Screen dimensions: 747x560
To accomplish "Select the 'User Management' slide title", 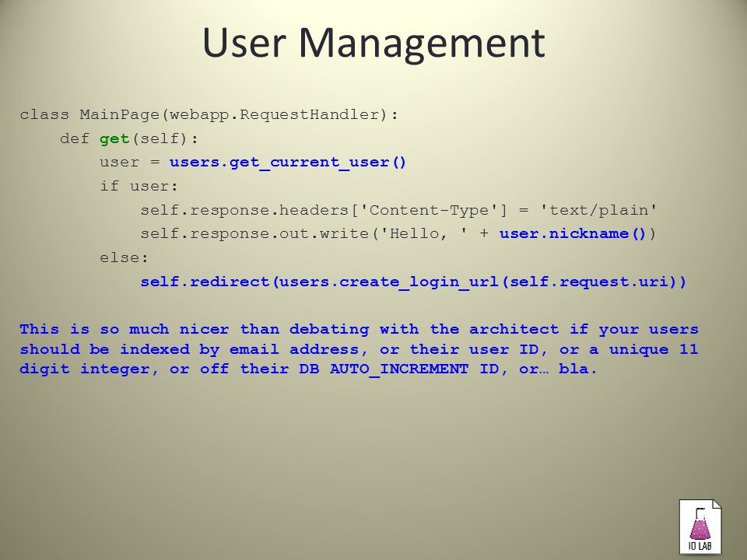I will coord(373,44).
